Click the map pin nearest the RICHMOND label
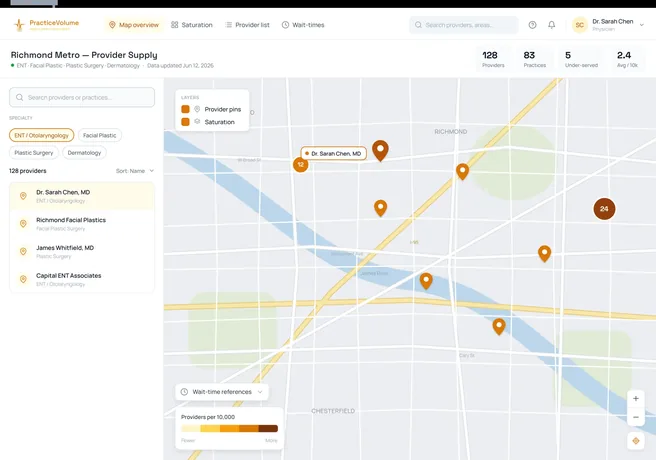The height and width of the screenshot is (460, 656). point(462,171)
